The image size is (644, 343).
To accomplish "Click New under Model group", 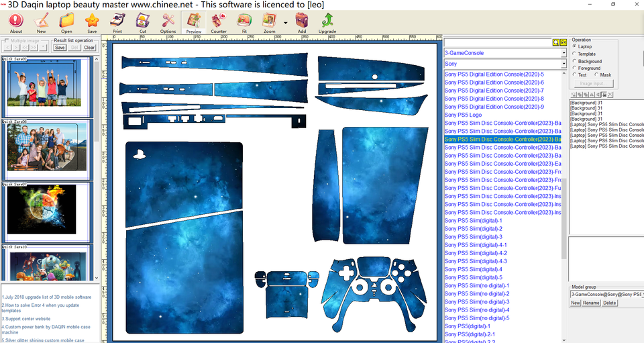I will [575, 303].
